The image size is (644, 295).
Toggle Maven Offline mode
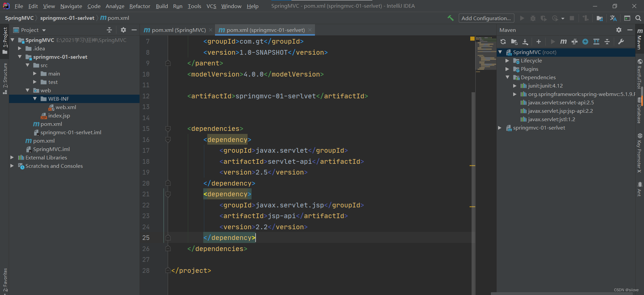pyautogui.click(x=575, y=42)
